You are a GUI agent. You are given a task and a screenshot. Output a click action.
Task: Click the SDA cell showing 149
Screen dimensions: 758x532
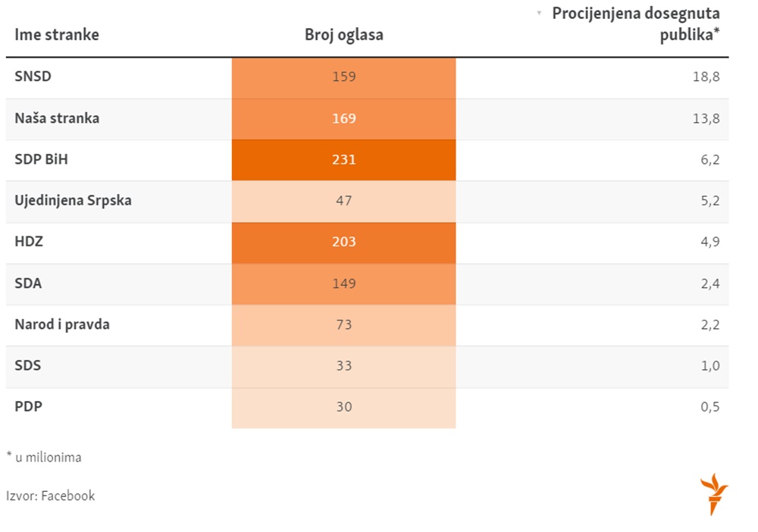[343, 283]
